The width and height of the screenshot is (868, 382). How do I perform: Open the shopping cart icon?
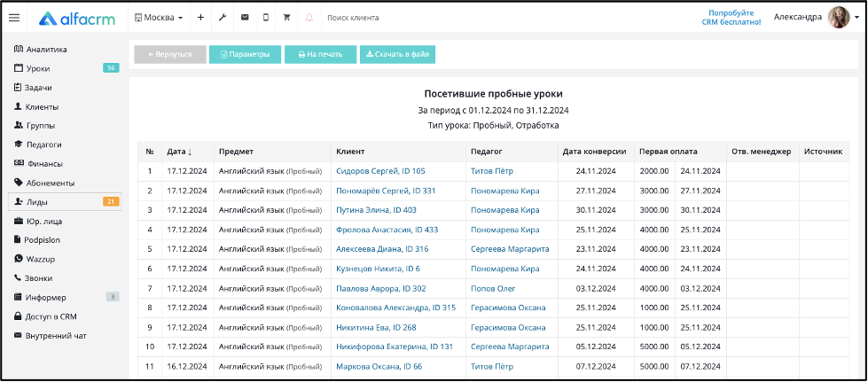pos(286,17)
